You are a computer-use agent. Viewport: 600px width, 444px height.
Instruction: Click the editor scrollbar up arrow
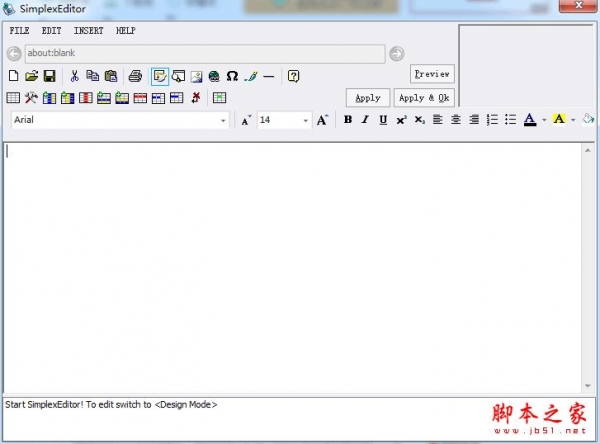[x=588, y=151]
